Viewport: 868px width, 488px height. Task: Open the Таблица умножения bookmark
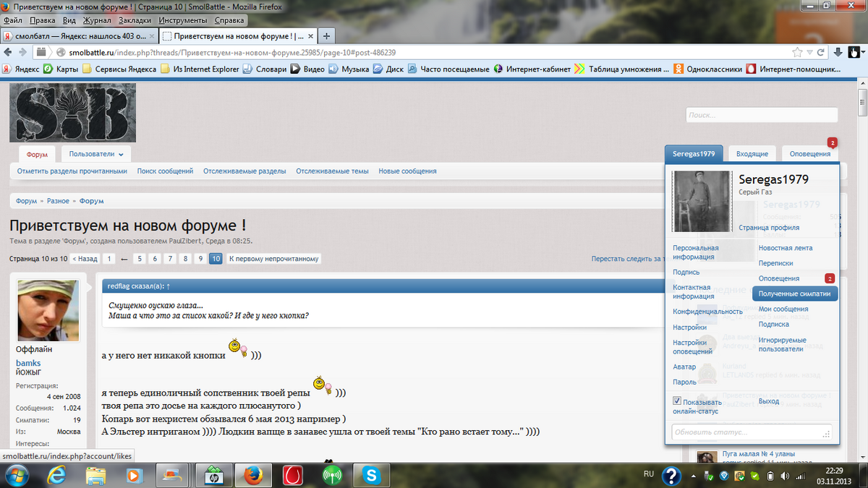pyautogui.click(x=621, y=69)
